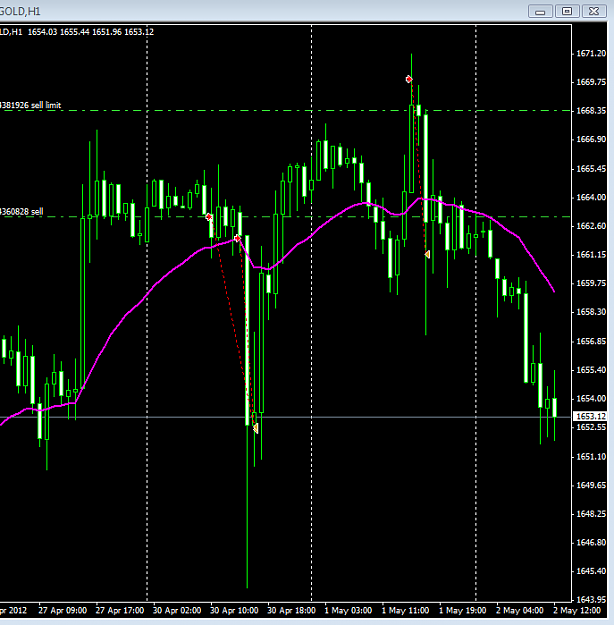
Task: Click the 1 May 19:00 time label
Action: pyautogui.click(x=462, y=611)
